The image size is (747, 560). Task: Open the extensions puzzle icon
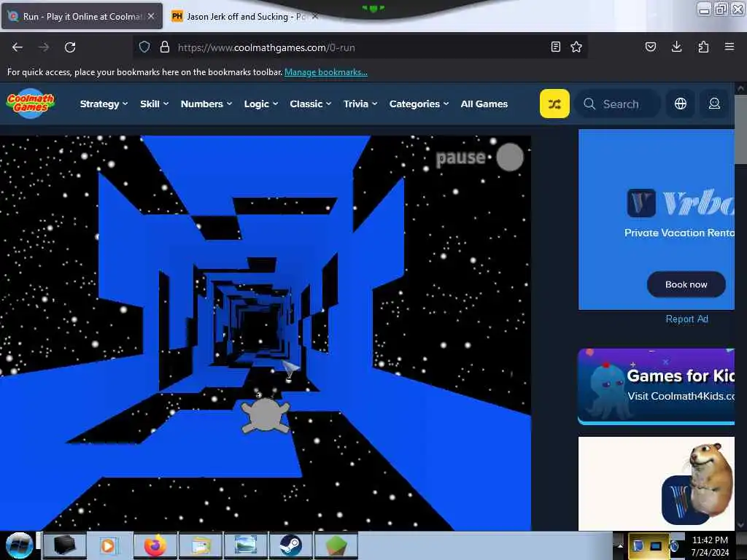click(703, 47)
